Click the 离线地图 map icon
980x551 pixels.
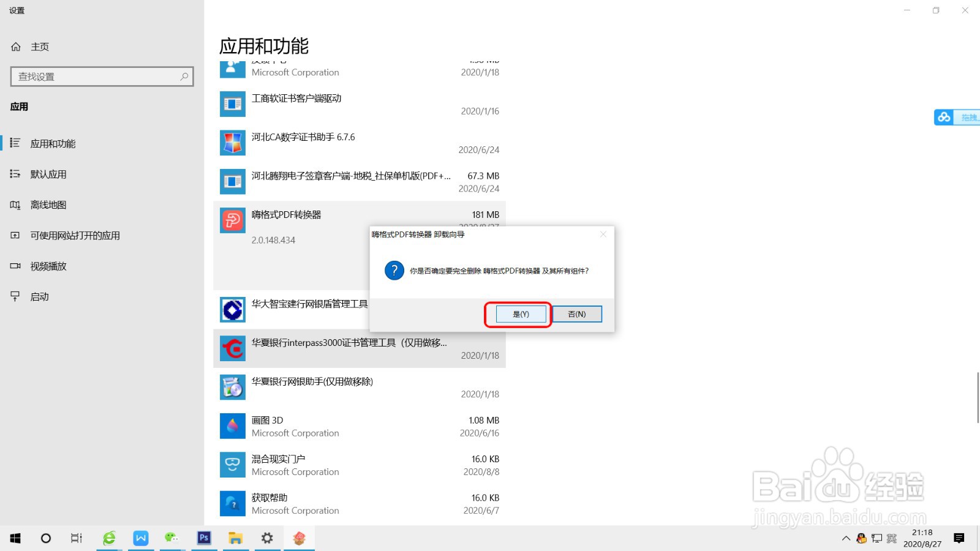[x=15, y=204]
